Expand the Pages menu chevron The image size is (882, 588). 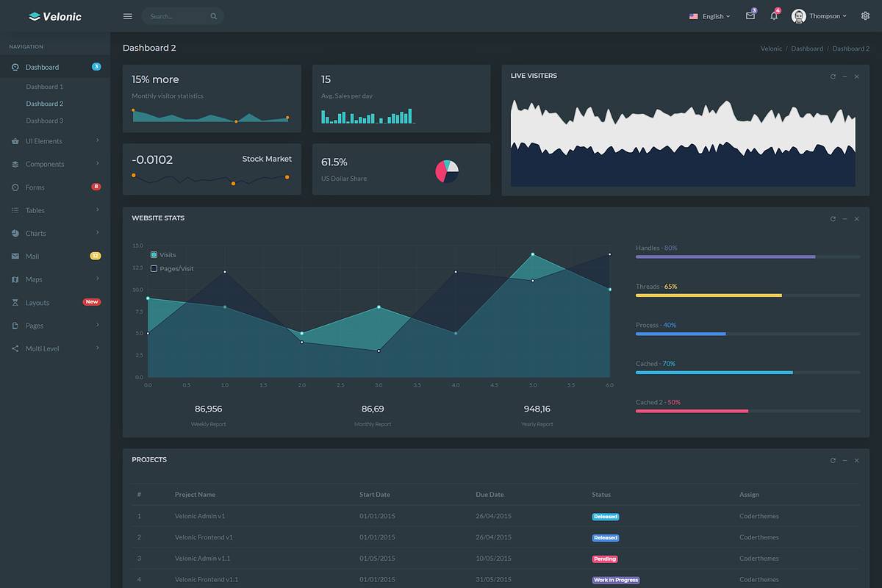coord(98,325)
